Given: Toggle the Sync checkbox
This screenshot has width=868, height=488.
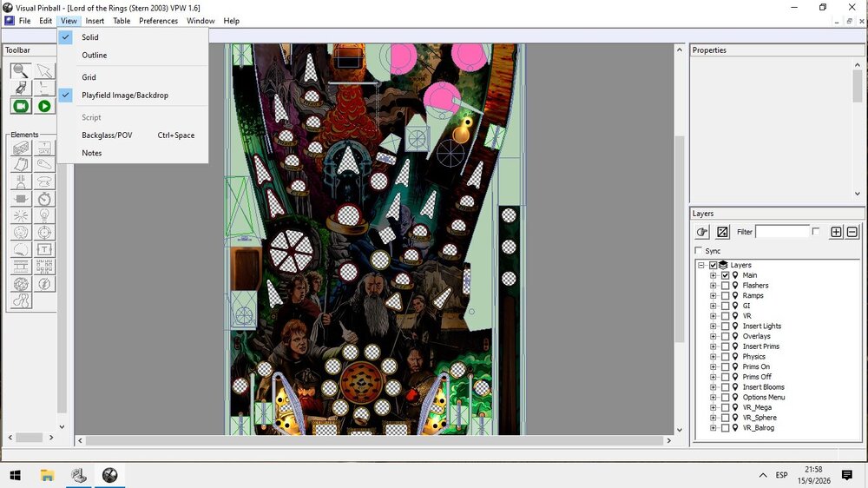Looking at the screenshot, I should [x=699, y=250].
